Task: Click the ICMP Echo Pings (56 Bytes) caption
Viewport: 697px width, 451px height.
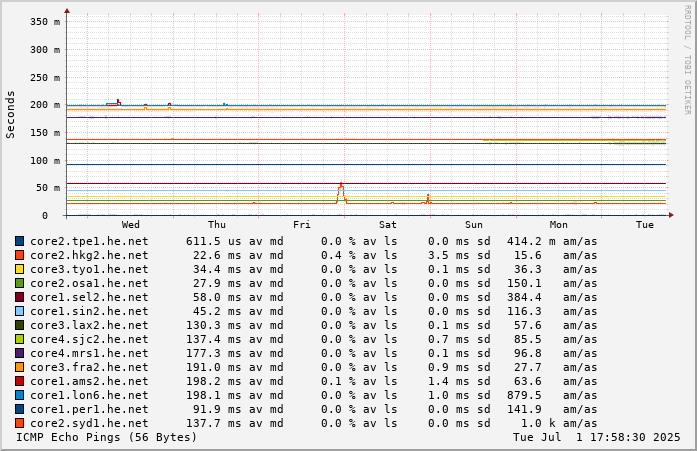Action: click(x=107, y=437)
